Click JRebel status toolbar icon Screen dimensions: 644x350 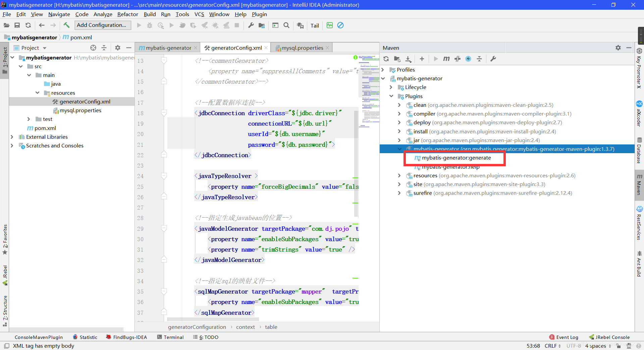pyautogui.click(x=330, y=25)
